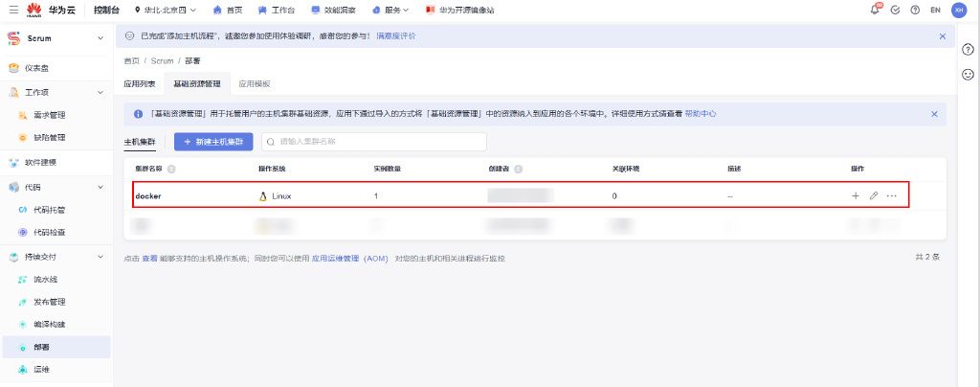
Task: Click 新建主机集群 button
Action: 213,142
